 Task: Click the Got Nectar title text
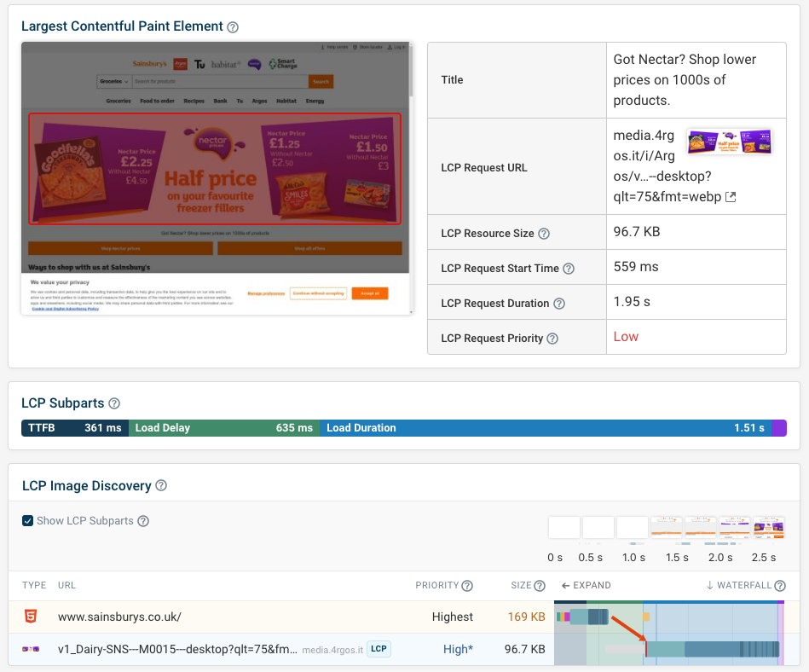[685, 80]
